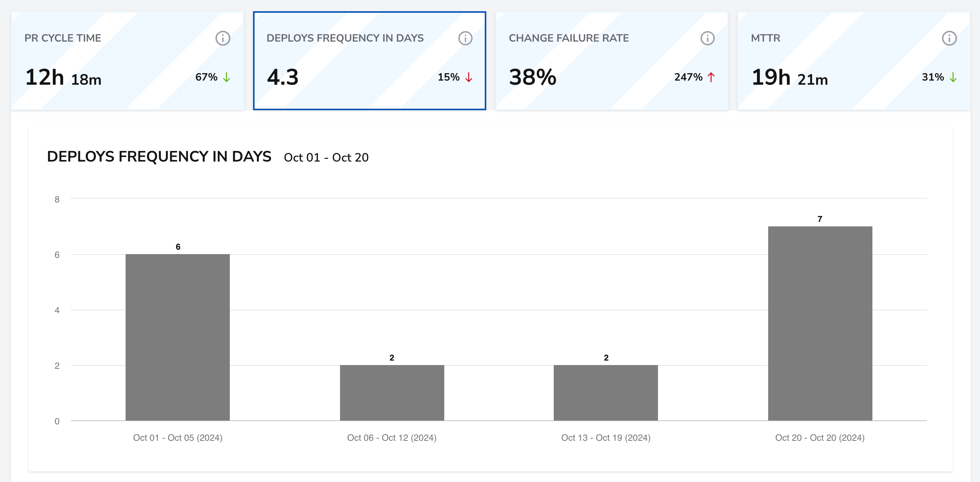980x482 pixels.
Task: Select the highlighted Deploys Frequency card
Action: pos(369,60)
